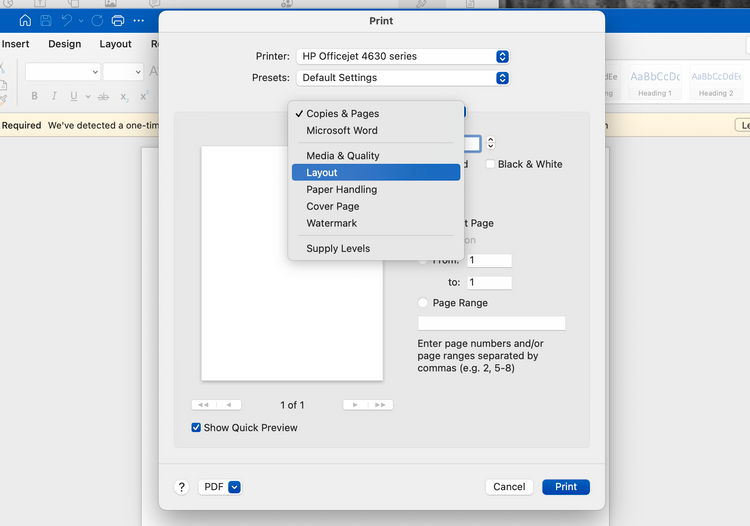Screen dimensions: 750x526
Task: Click the subscript x₂ icon
Action: tap(124, 97)
